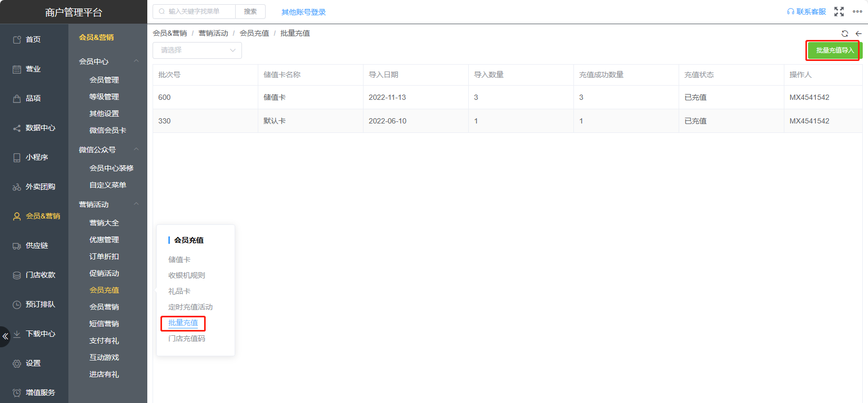Open 营销大全 submenu item
Viewport: 868px width, 403px height.
click(104, 223)
